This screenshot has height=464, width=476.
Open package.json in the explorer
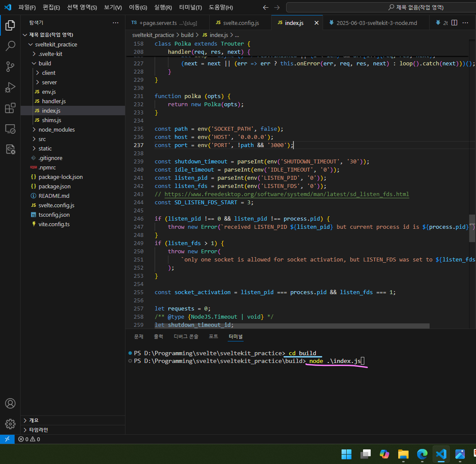[54, 186]
